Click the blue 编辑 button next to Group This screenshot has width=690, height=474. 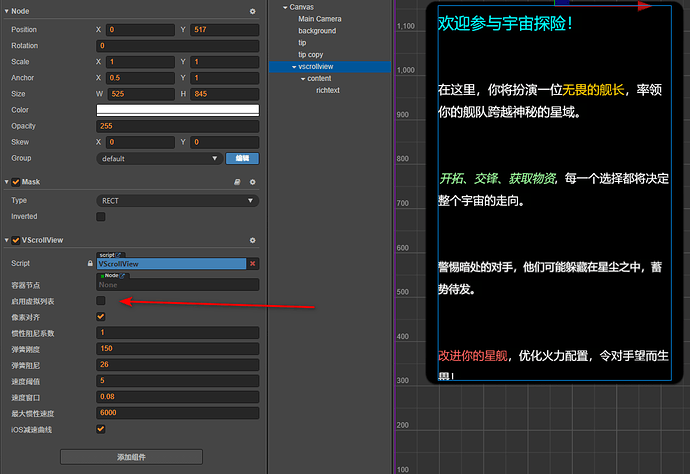[x=242, y=158]
